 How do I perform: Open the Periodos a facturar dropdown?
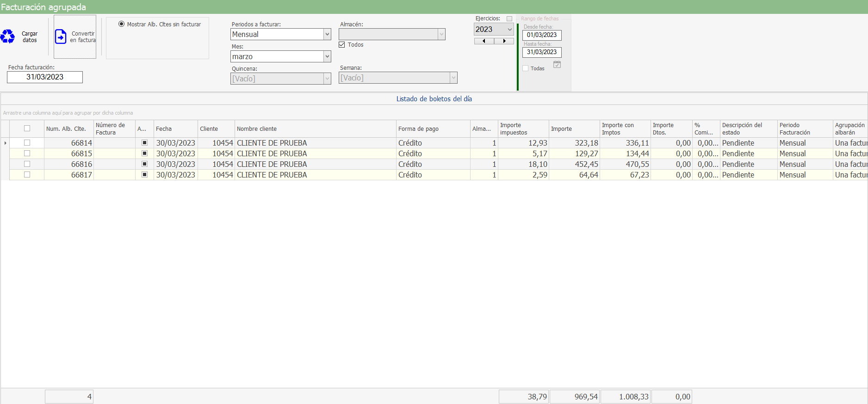[327, 34]
